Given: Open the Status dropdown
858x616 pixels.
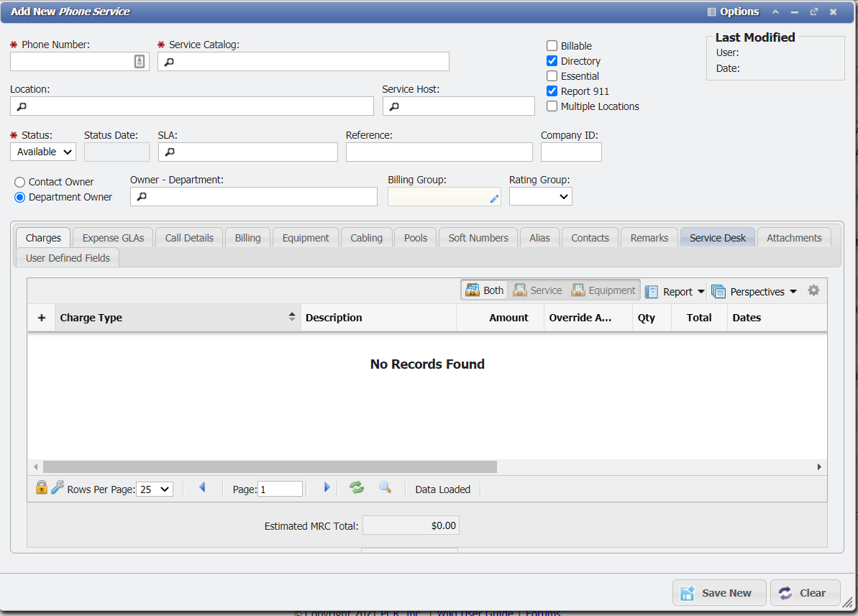Looking at the screenshot, I should click(x=42, y=152).
